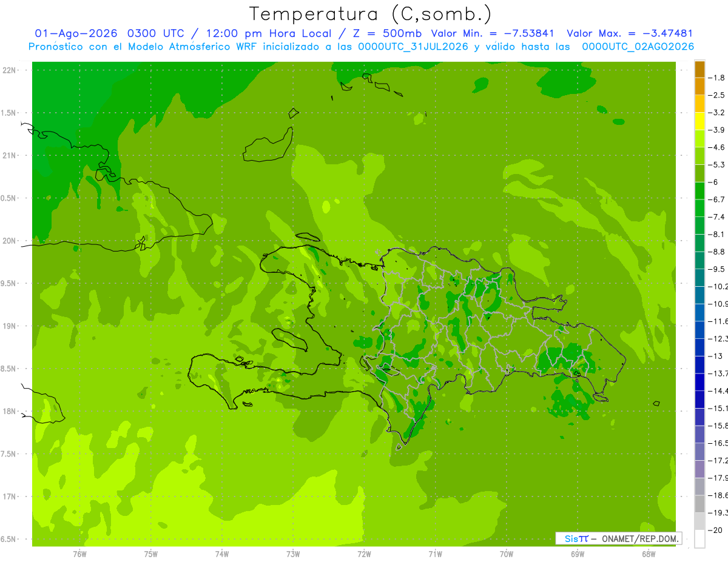Image resolution: width=728 pixels, height=562 pixels.
Task: Click the '70W' longitude axis label
Action: click(507, 554)
